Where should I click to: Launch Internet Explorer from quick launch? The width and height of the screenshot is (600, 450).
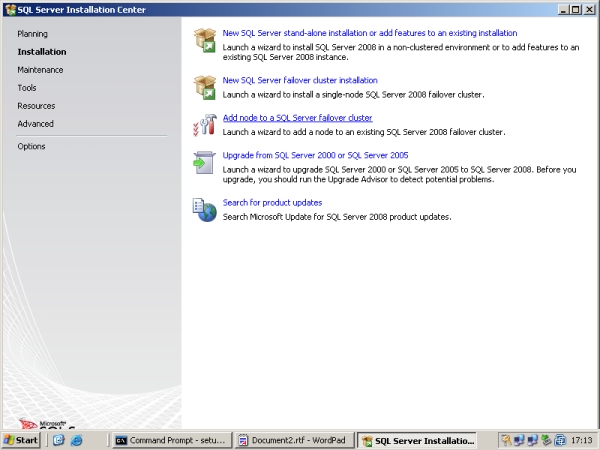click(x=77, y=440)
